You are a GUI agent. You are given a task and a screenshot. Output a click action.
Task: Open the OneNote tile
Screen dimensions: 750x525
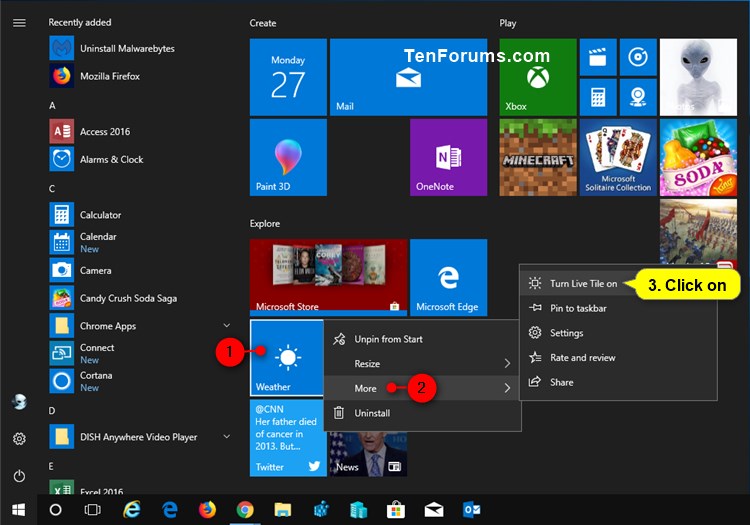(448, 157)
